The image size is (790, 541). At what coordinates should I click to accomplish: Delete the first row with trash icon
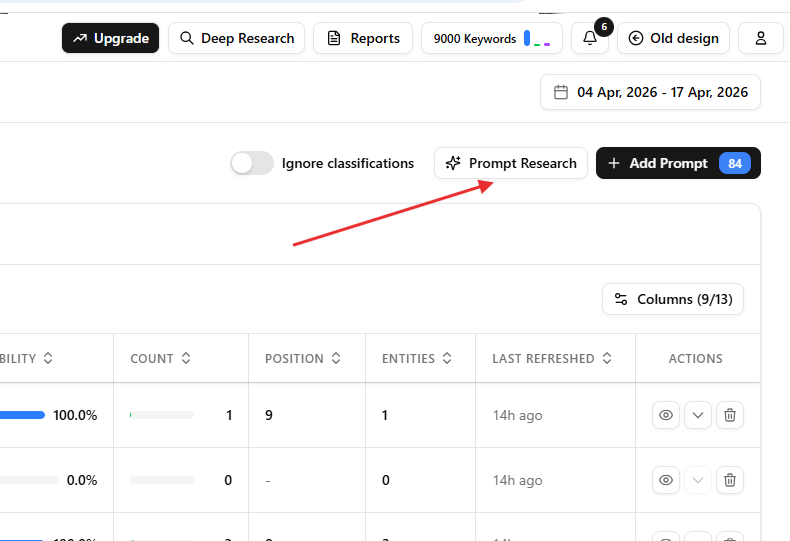click(730, 415)
